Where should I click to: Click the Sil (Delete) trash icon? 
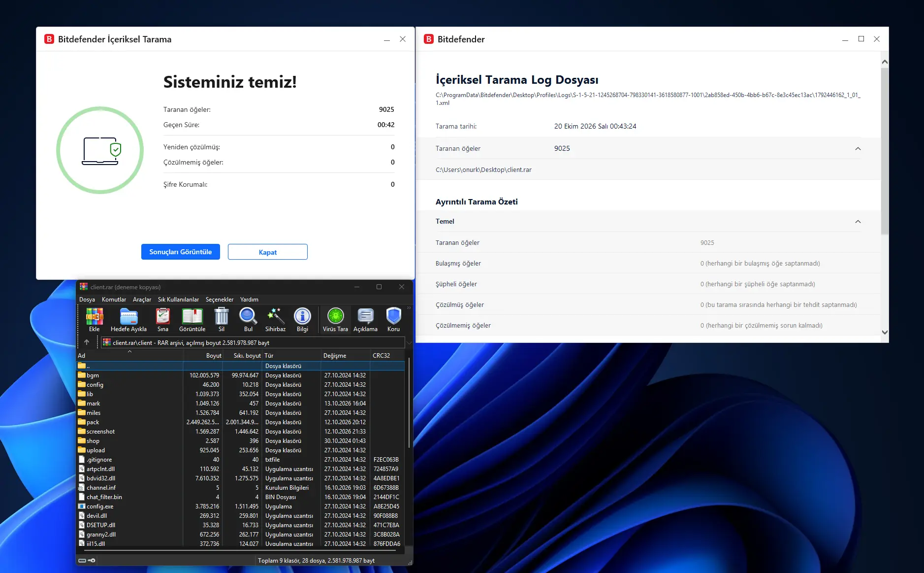click(222, 320)
